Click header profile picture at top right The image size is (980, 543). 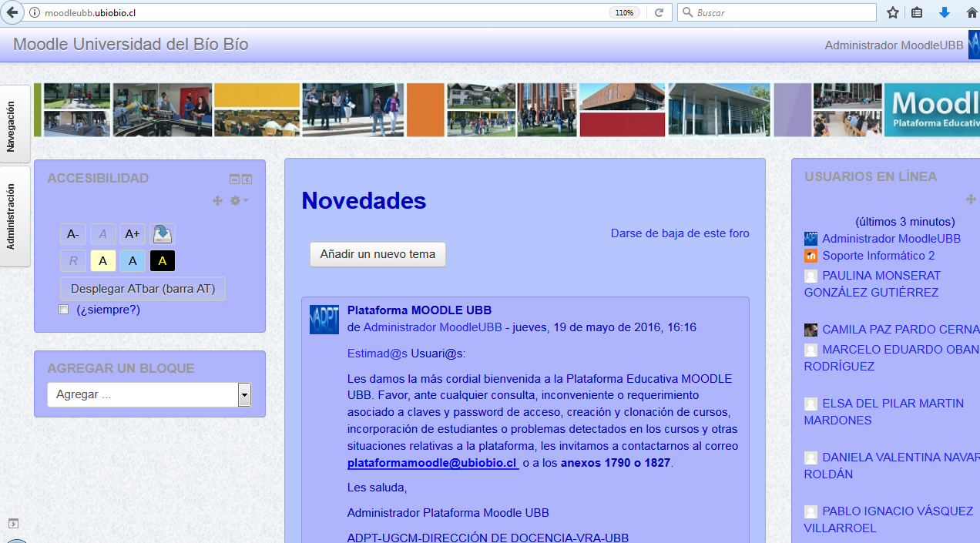[x=974, y=45]
